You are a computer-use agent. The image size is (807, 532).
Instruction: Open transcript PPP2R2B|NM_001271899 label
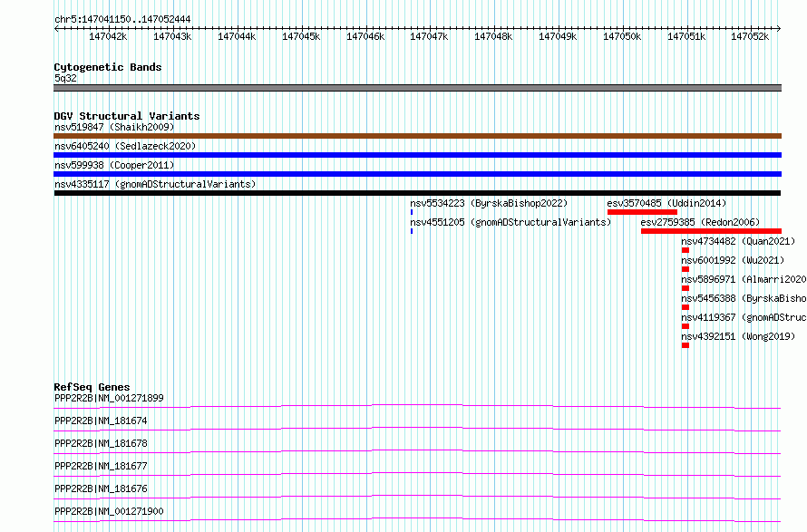109,398
